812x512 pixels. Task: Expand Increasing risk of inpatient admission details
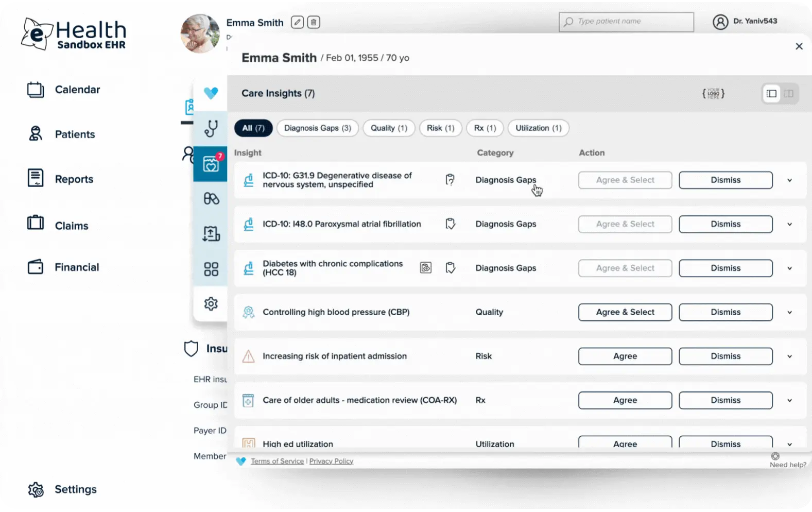[789, 356]
